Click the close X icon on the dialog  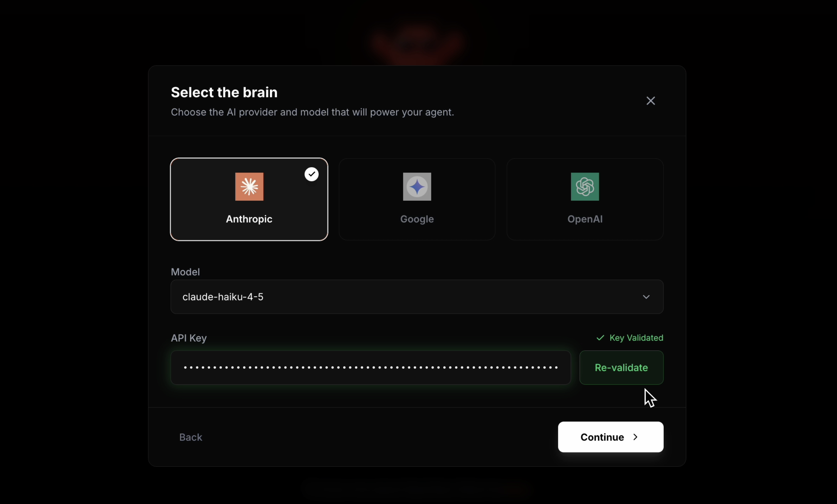[x=650, y=100]
